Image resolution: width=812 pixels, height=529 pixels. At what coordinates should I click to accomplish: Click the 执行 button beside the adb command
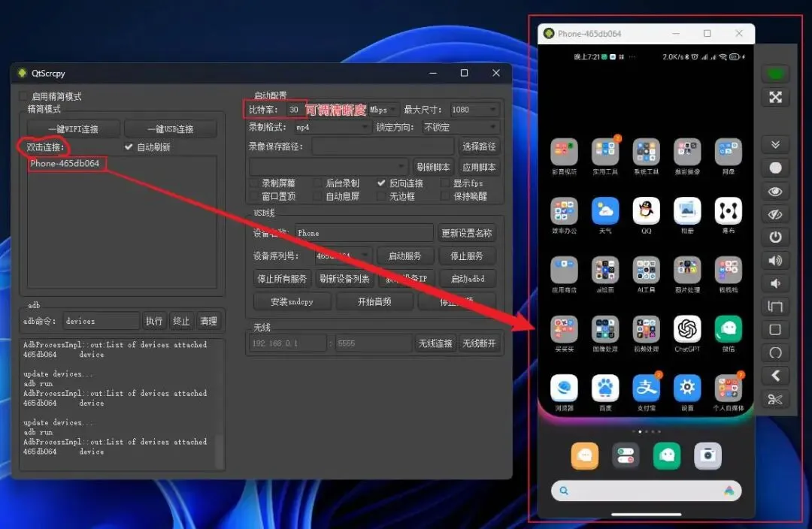point(154,321)
